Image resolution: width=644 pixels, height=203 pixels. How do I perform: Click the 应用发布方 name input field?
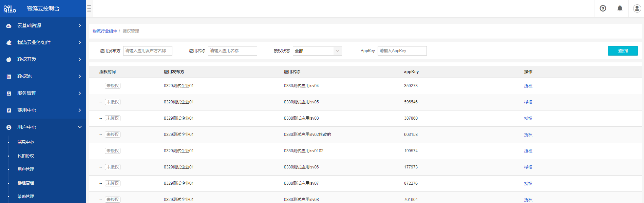148,51
